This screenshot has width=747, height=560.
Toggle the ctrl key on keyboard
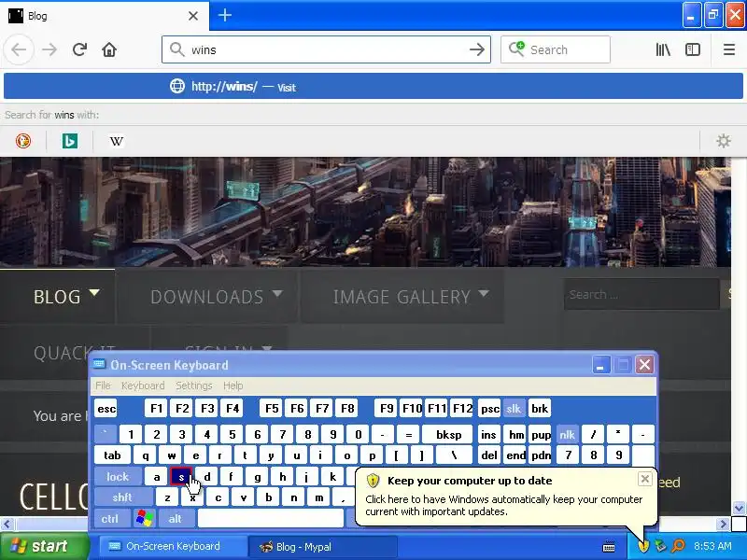click(110, 518)
